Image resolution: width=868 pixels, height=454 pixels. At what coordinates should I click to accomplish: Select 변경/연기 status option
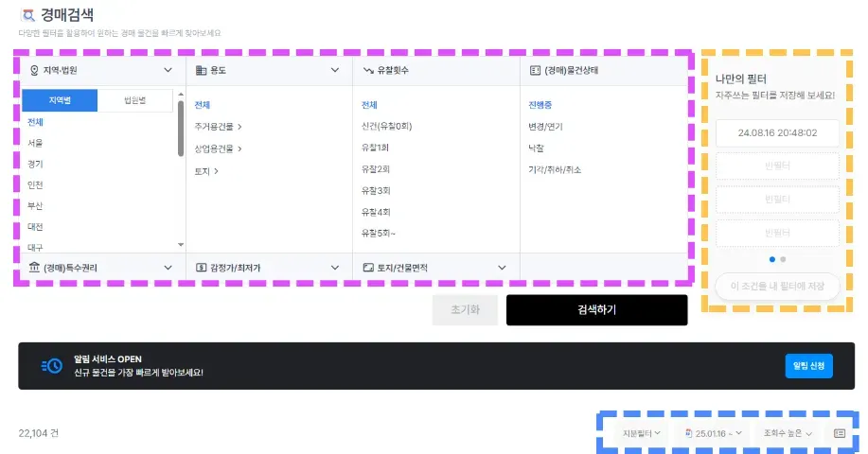tap(545, 127)
